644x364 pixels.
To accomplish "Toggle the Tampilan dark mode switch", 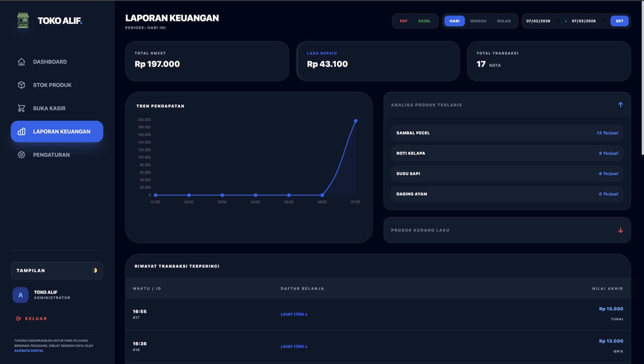I will (95, 271).
